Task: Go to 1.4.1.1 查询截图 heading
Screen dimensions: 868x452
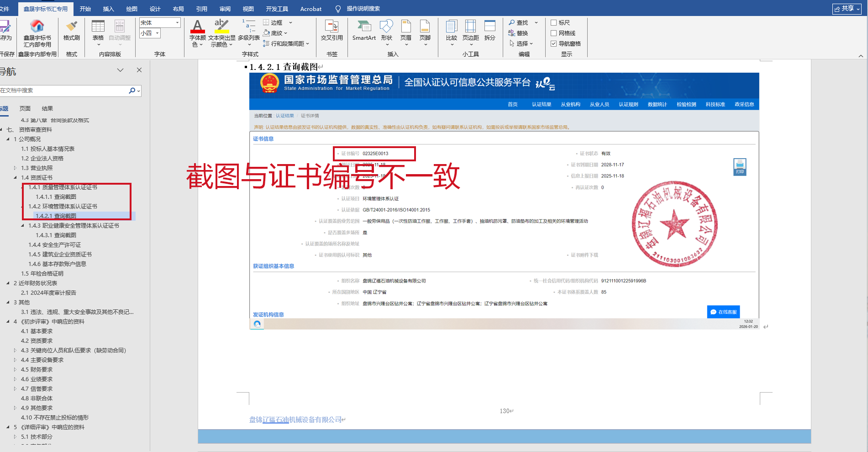Action: 56,197
